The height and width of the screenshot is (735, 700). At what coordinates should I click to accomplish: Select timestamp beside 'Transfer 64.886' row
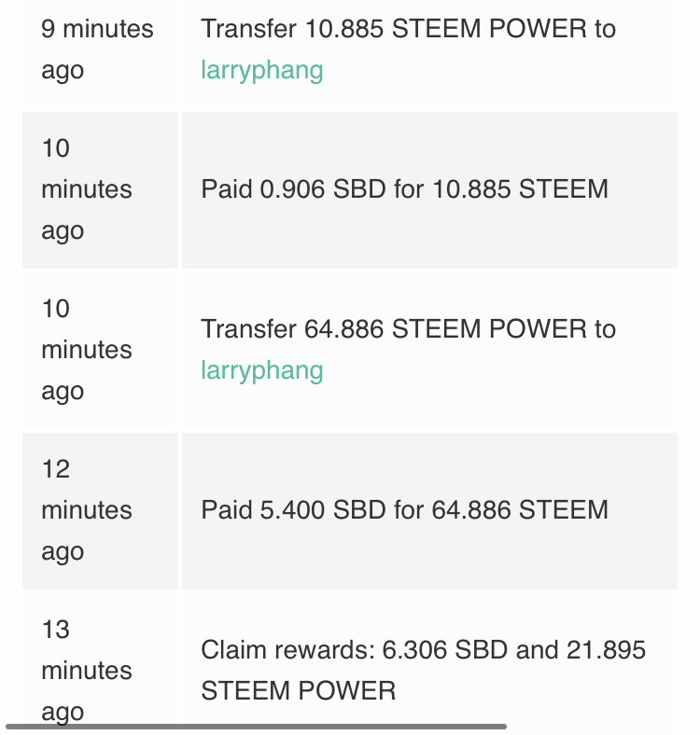pos(100,350)
